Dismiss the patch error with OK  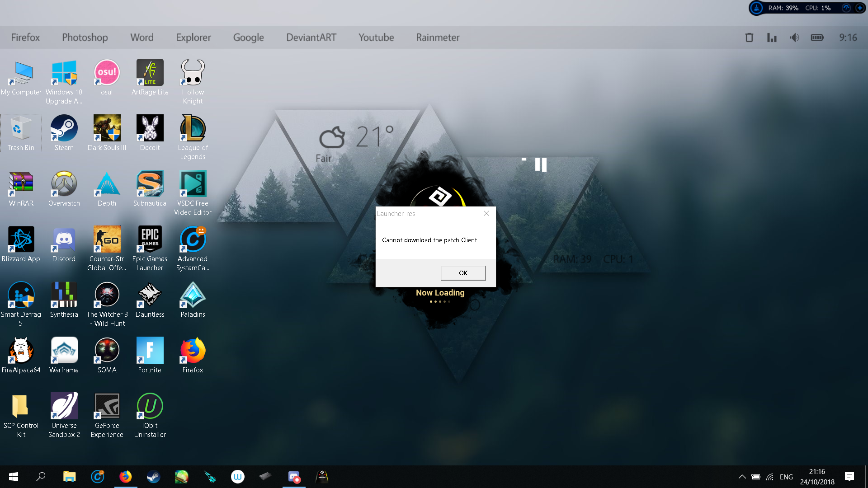pyautogui.click(x=462, y=272)
